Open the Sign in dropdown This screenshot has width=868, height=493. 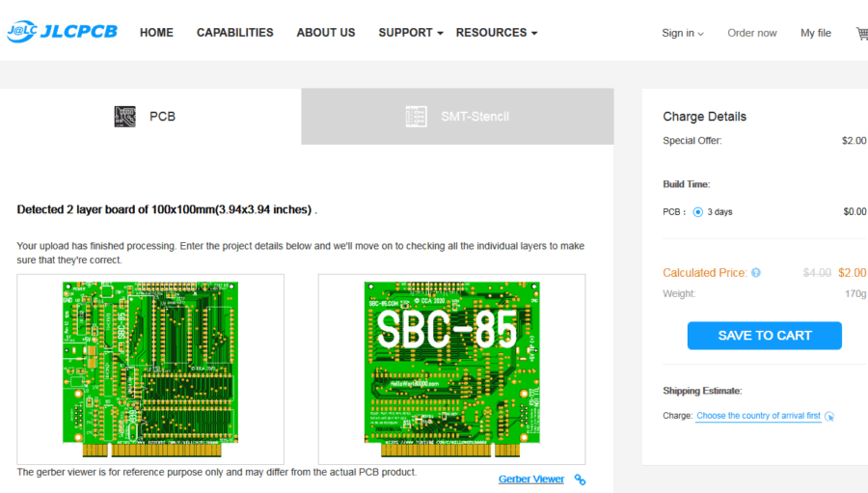click(x=683, y=33)
